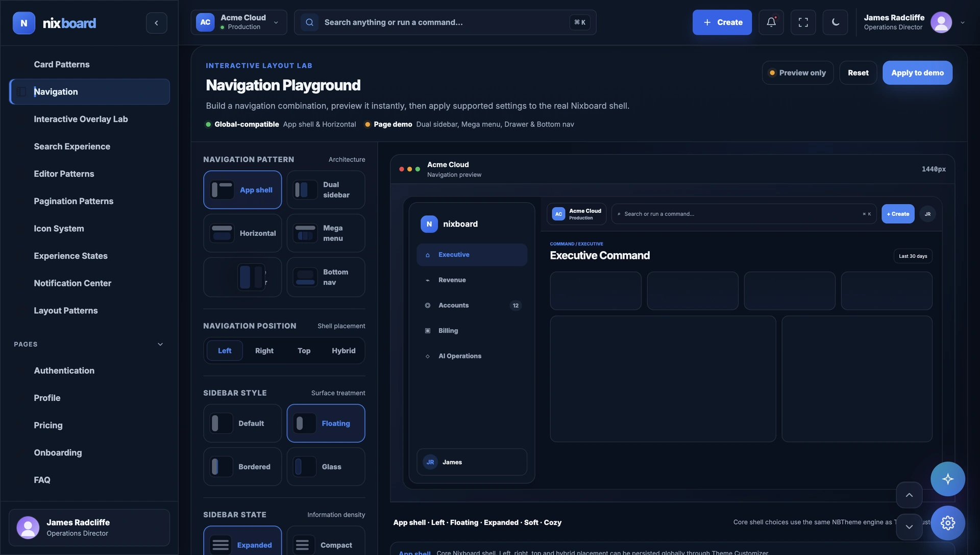This screenshot has width=980, height=555.
Task: Click the N logo in preview sidebar
Action: (x=429, y=224)
